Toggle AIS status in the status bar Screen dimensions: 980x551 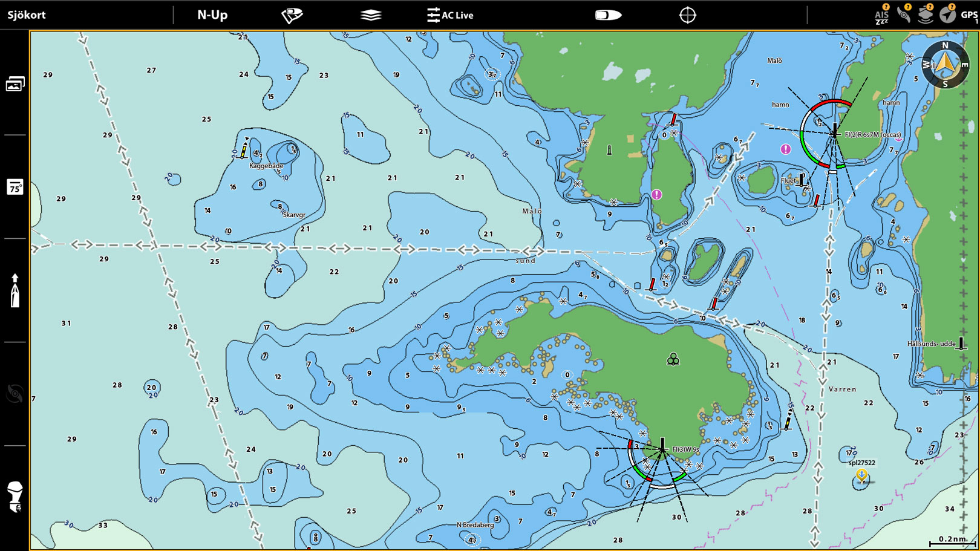pos(881,13)
